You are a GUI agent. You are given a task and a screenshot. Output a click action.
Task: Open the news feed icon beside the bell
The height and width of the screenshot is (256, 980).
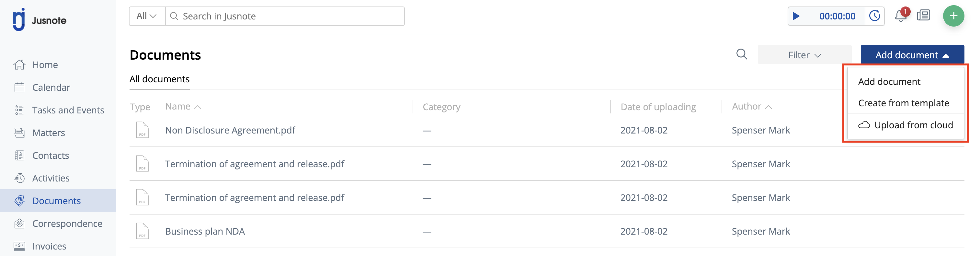923,16
